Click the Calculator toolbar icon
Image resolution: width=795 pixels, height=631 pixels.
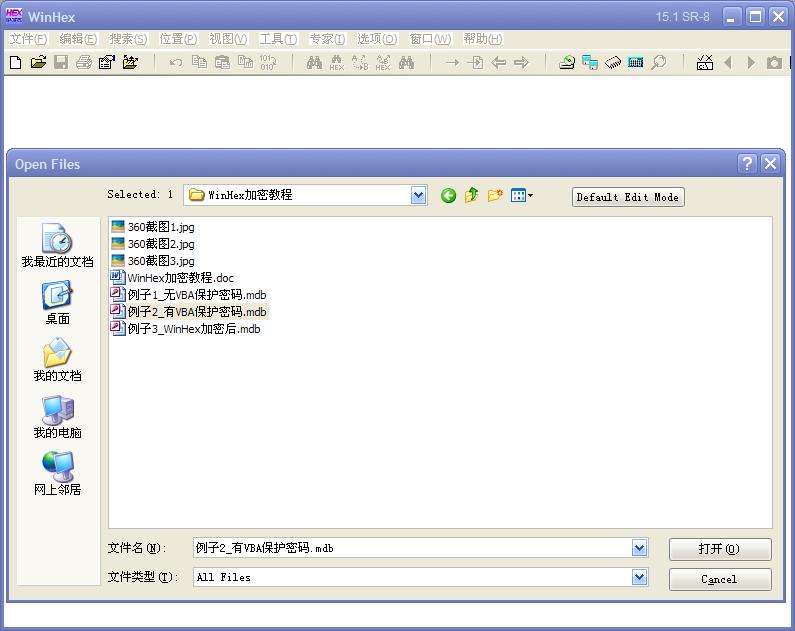pos(635,62)
